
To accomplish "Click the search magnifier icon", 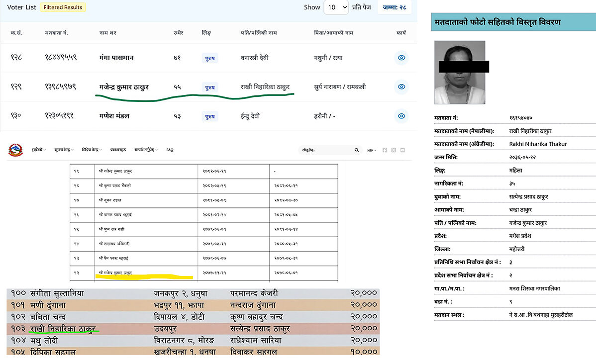I will pyautogui.click(x=356, y=150).
